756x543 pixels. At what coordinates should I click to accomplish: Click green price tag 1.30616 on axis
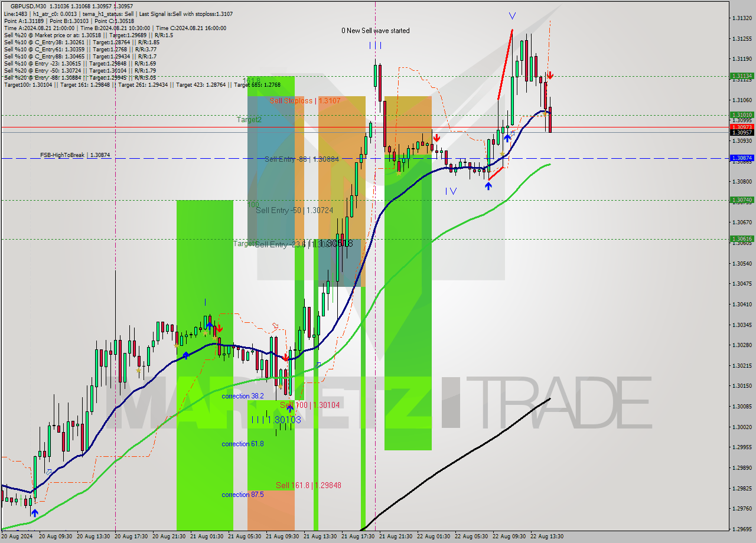click(742, 239)
